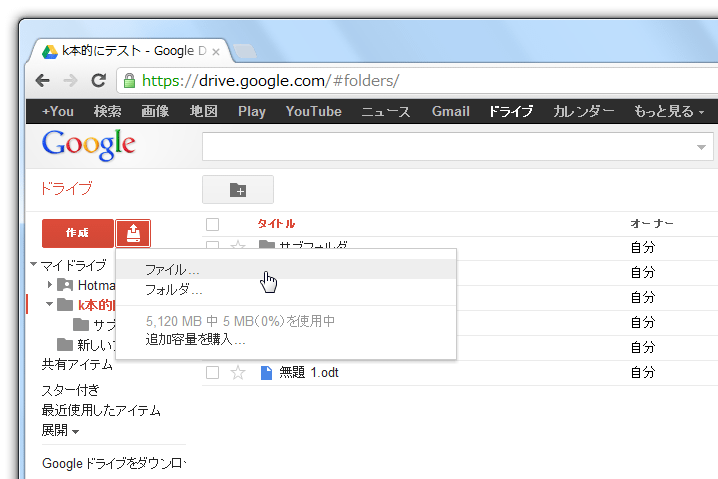Image resolution: width=718 pixels, height=479 pixels.
Task: Reload the page with refresh icon
Action: click(98, 81)
